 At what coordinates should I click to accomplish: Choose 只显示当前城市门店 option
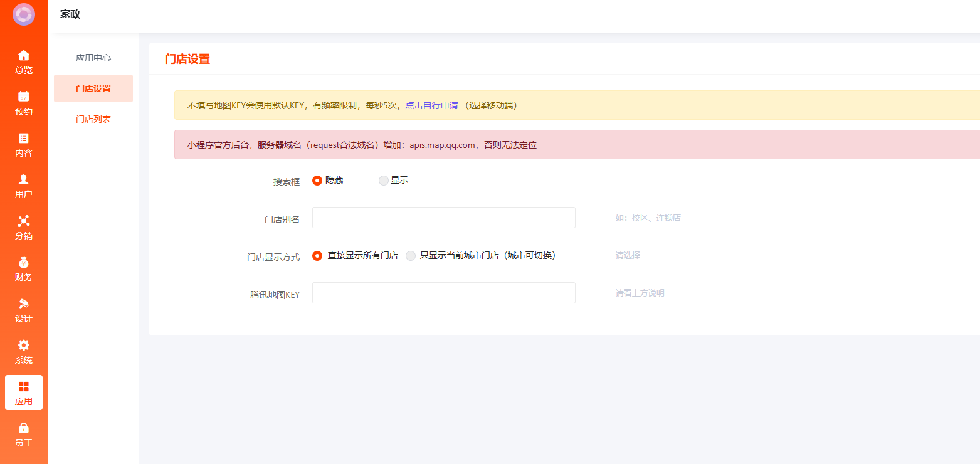point(411,256)
